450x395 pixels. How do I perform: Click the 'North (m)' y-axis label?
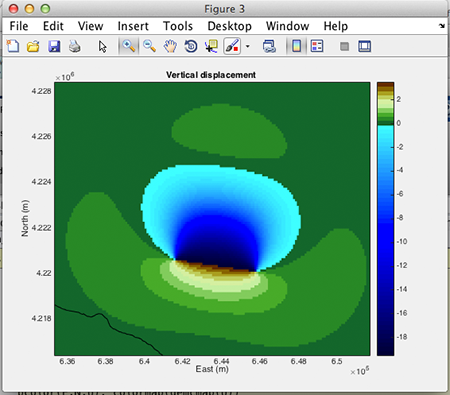coord(25,218)
